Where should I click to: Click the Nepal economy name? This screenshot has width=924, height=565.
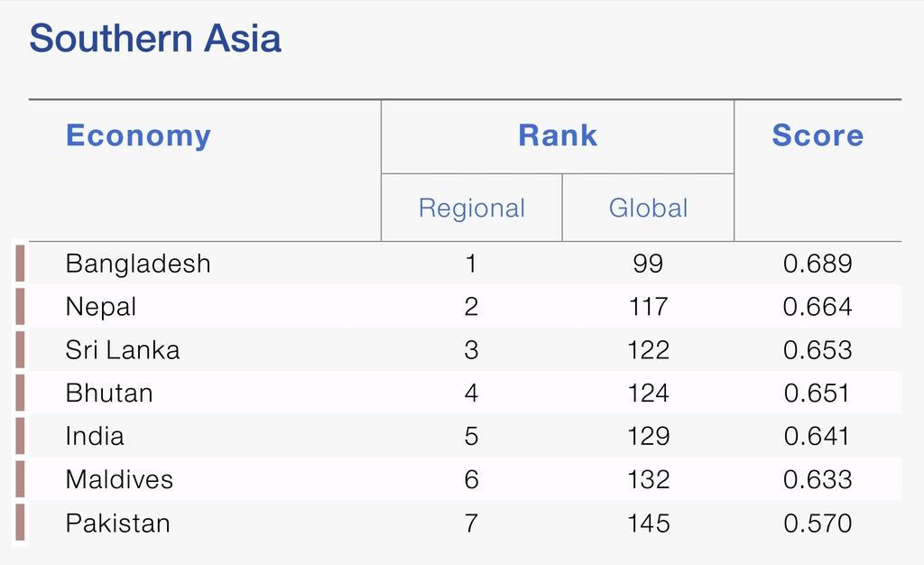pos(101,307)
